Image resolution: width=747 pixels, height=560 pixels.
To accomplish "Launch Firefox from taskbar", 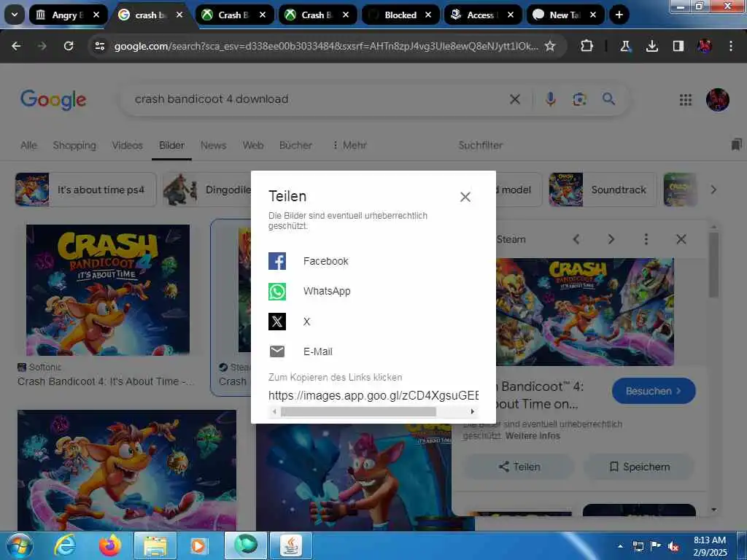I will [110, 545].
